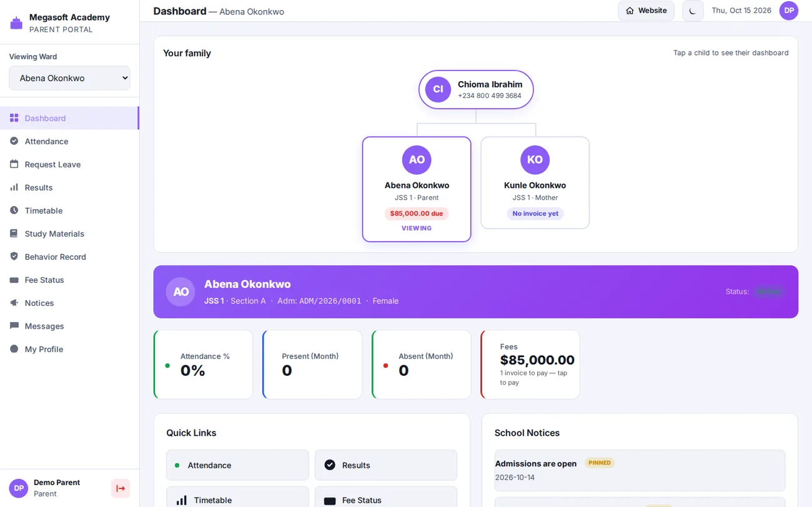Click the Notices megaphone icon
812x507 pixels.
click(x=14, y=303)
